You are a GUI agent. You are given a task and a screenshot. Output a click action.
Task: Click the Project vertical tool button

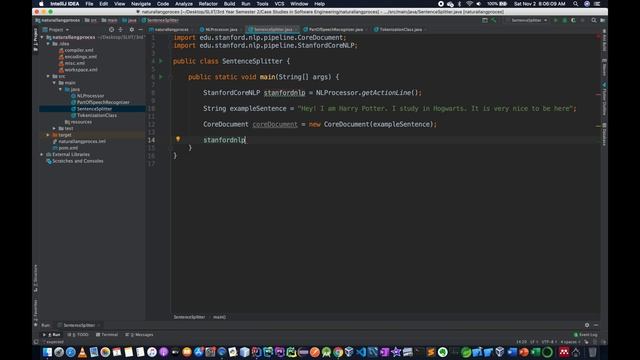(x=36, y=40)
